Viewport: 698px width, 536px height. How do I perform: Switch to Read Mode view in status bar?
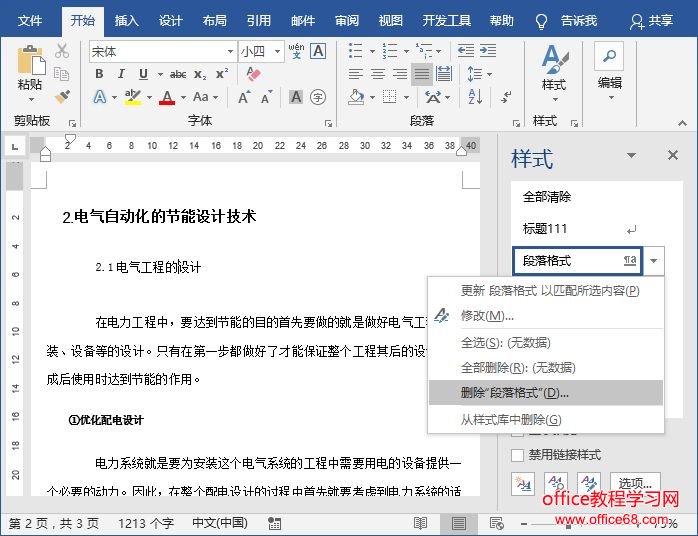421,523
